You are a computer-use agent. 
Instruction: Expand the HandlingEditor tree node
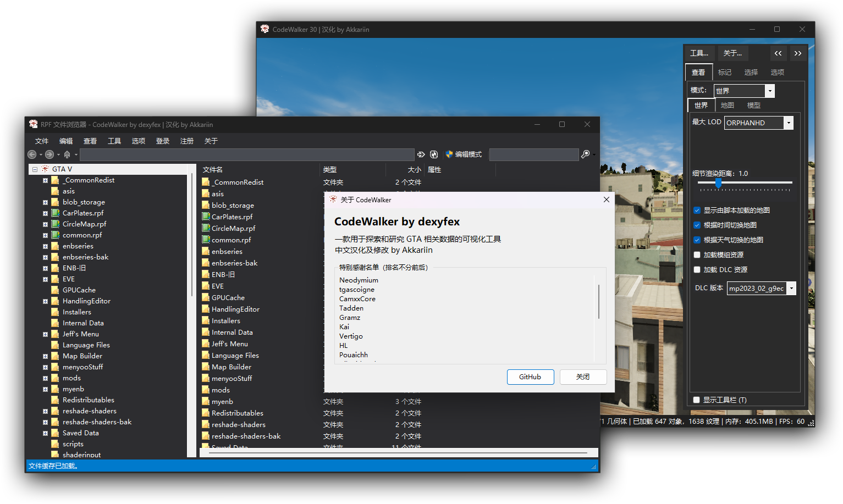pos(45,301)
